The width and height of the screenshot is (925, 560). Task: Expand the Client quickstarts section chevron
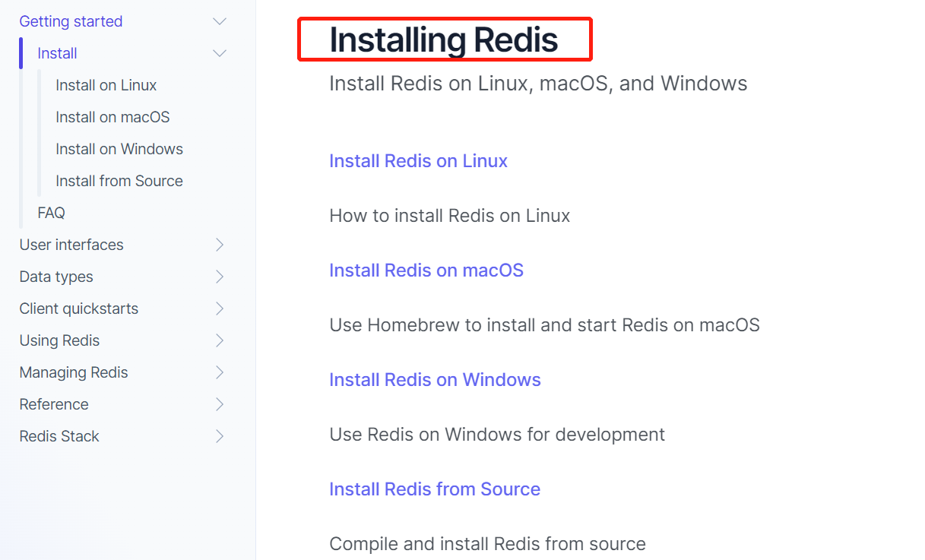click(220, 308)
